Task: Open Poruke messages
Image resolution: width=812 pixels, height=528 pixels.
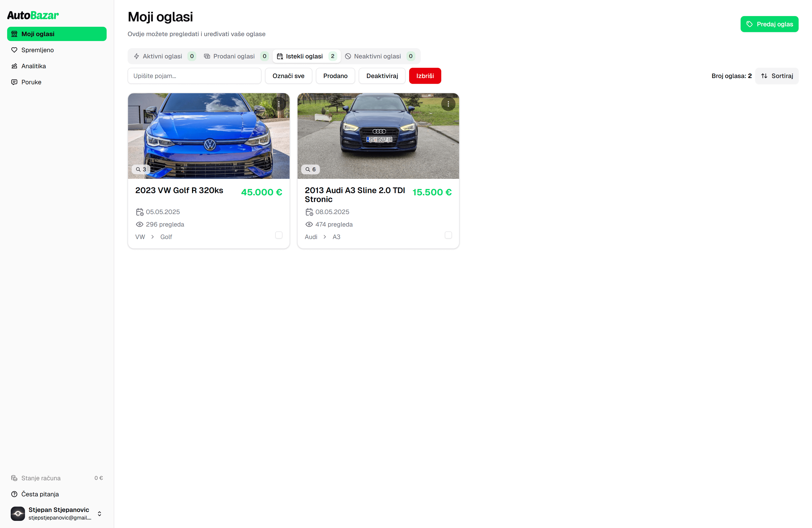Action: coord(57,82)
